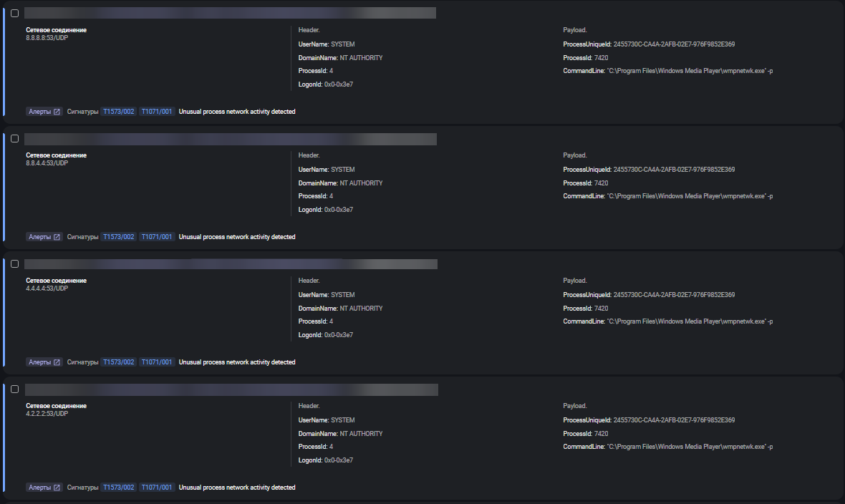Open T1573/002 tag in the 8.8.4.4 event
845x504 pixels.
click(119, 237)
